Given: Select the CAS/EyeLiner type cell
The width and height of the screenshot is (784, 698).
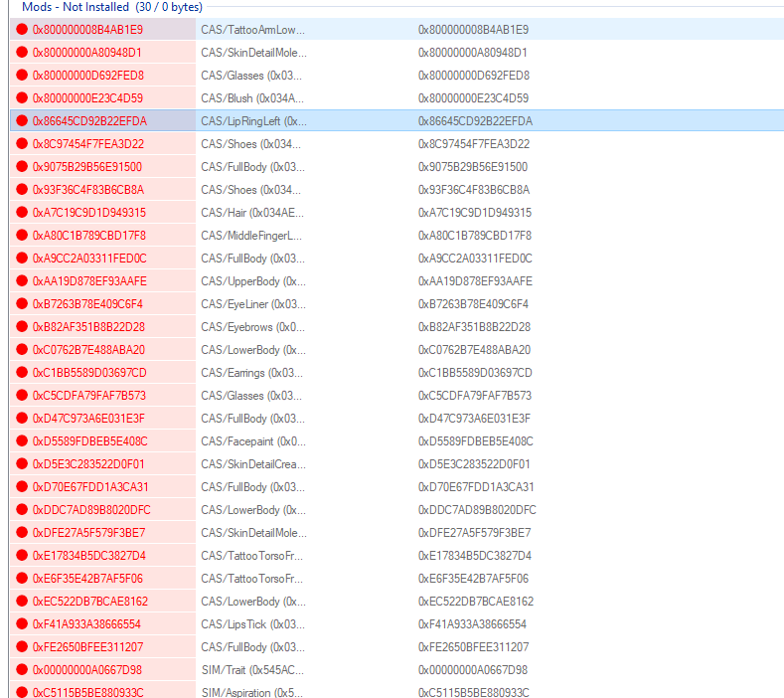Looking at the screenshot, I should click(x=253, y=304).
